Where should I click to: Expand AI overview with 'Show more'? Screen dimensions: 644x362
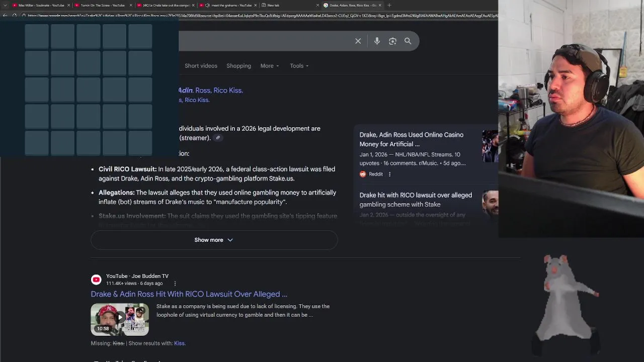214,240
